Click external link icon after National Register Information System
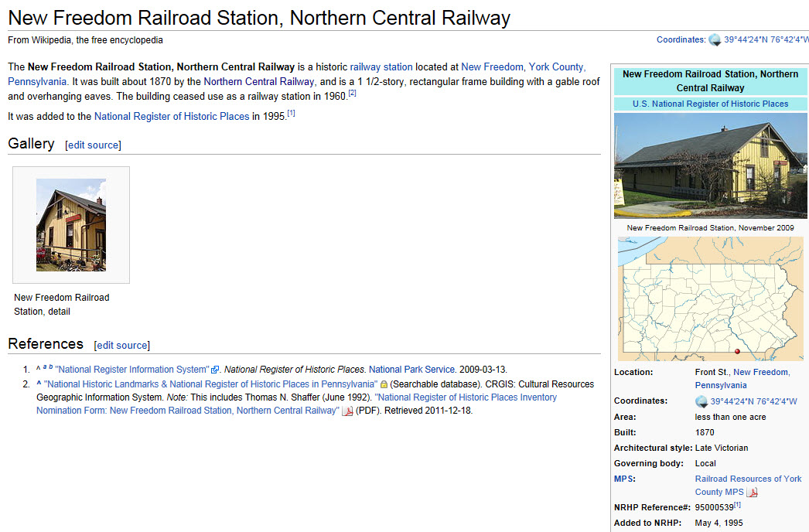The image size is (809, 532). [215, 370]
